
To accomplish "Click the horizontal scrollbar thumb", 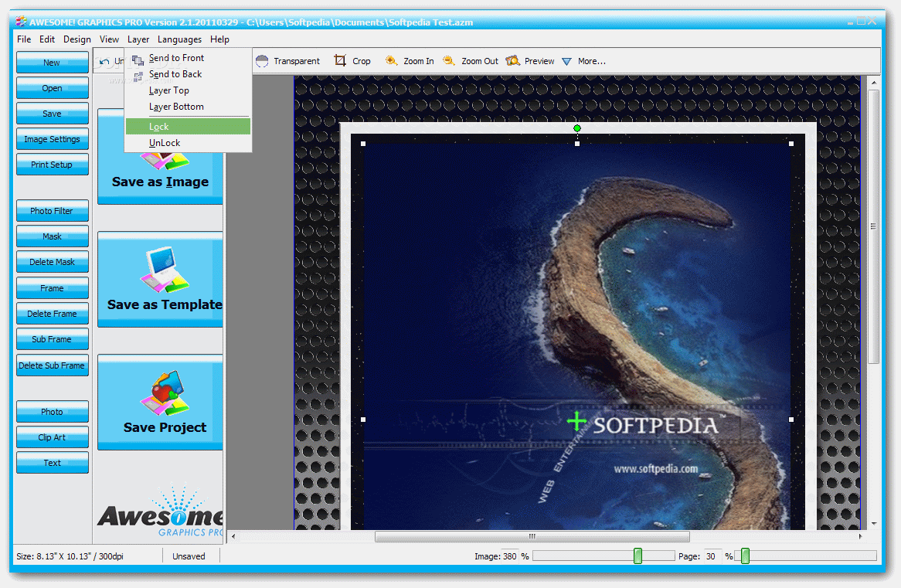I will 532,536.
